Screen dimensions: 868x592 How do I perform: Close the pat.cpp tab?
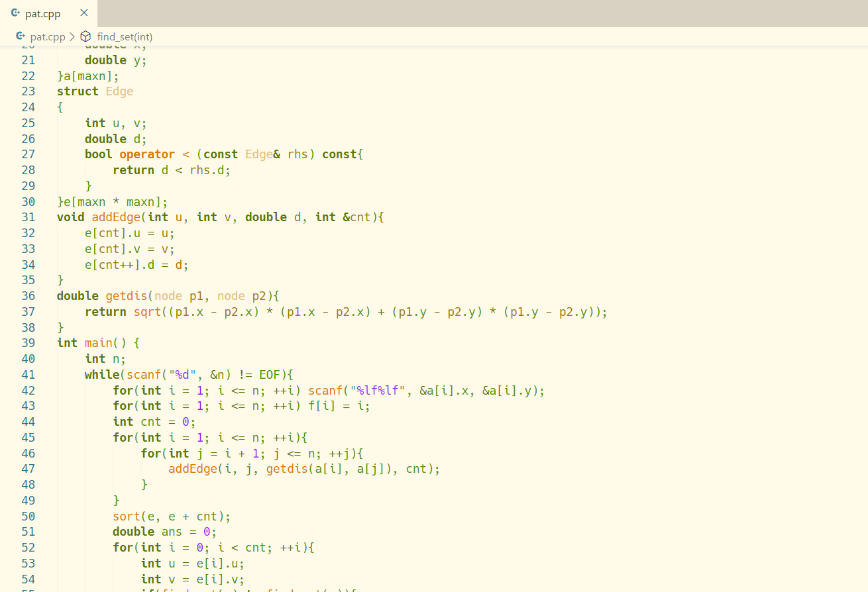84,13
